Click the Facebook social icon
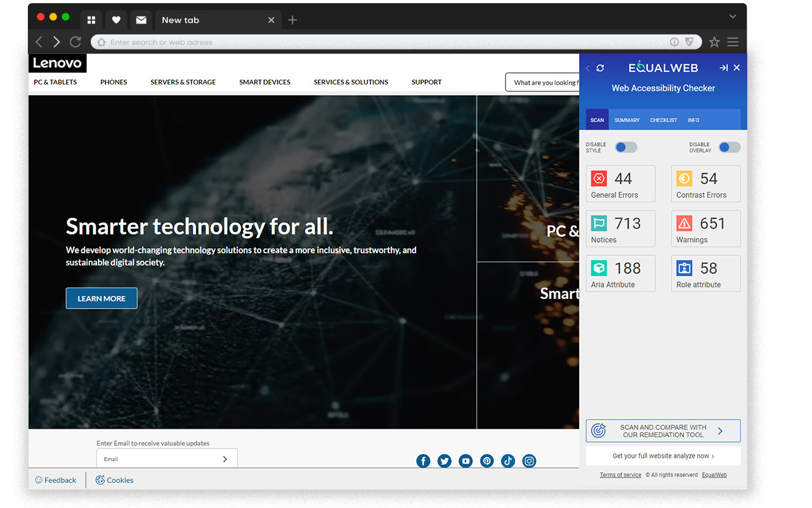The width and height of the screenshot is (812, 508). coord(423,461)
